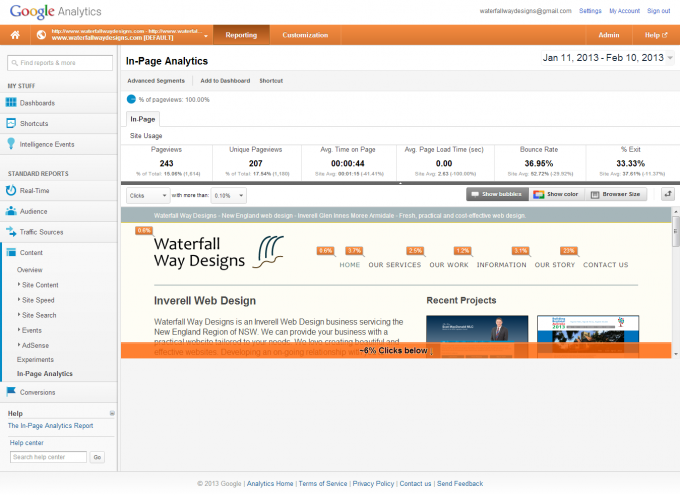Open the website profile selector dropdown
The image size is (680, 495).
tap(123, 35)
